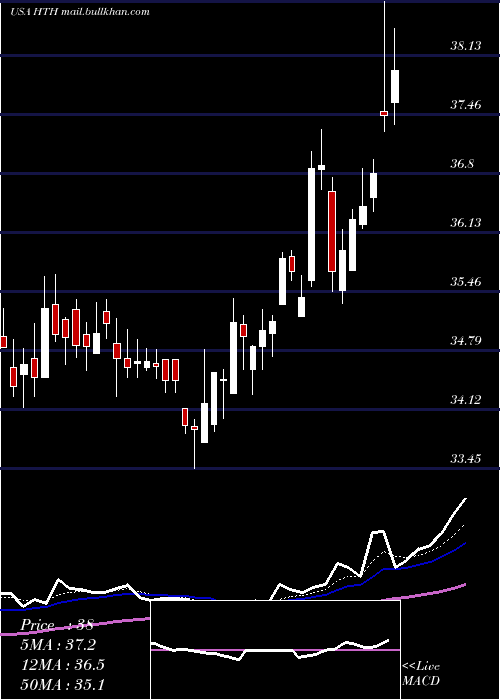The image size is (500, 700).
Task: Click the tall red candle below 36.8
Action: point(332,231)
